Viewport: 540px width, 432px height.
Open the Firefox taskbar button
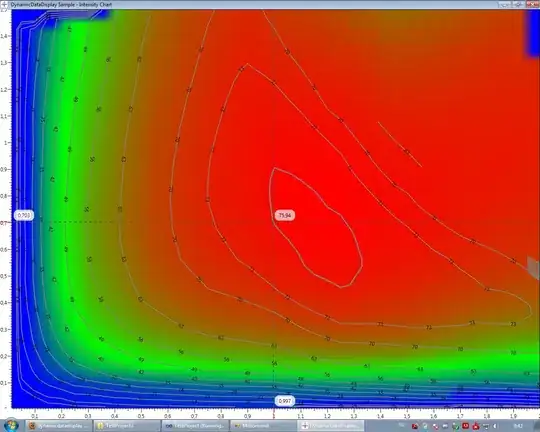pos(60,426)
